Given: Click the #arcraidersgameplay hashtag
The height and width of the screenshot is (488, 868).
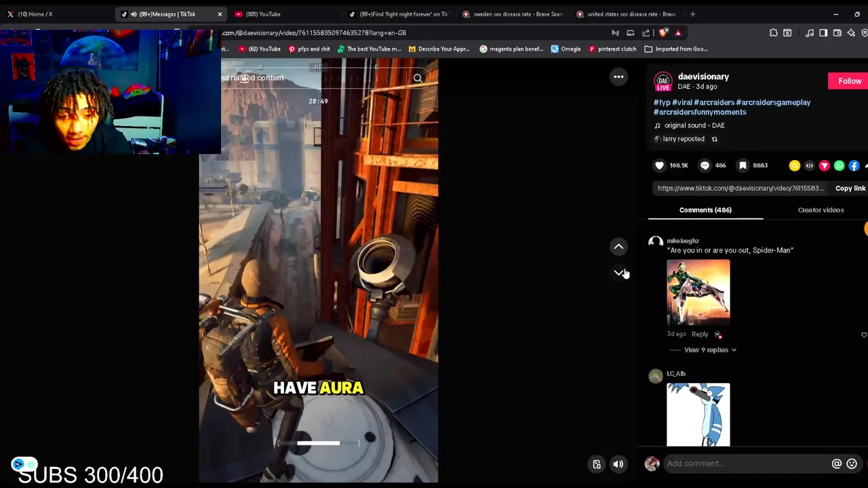Looking at the screenshot, I should pyautogui.click(x=773, y=102).
